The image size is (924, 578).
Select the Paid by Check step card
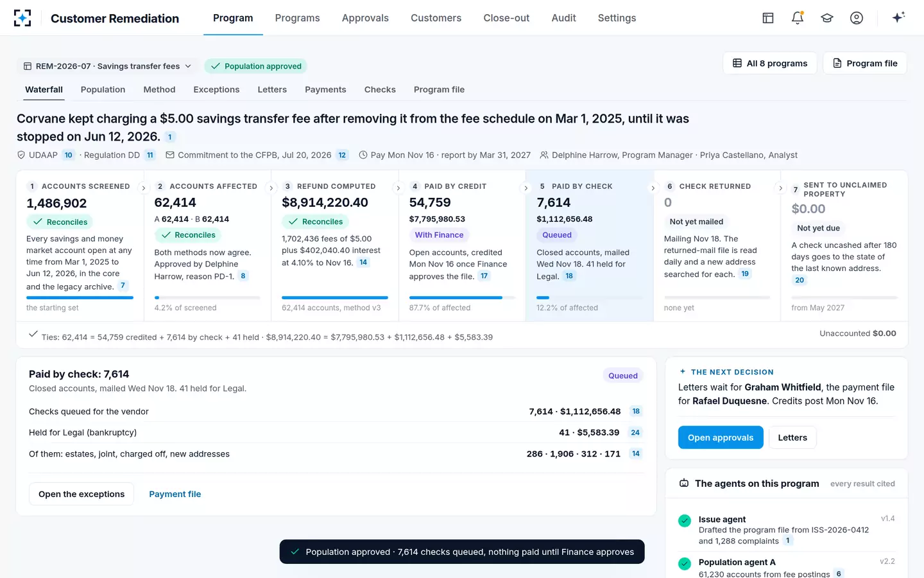(x=590, y=246)
